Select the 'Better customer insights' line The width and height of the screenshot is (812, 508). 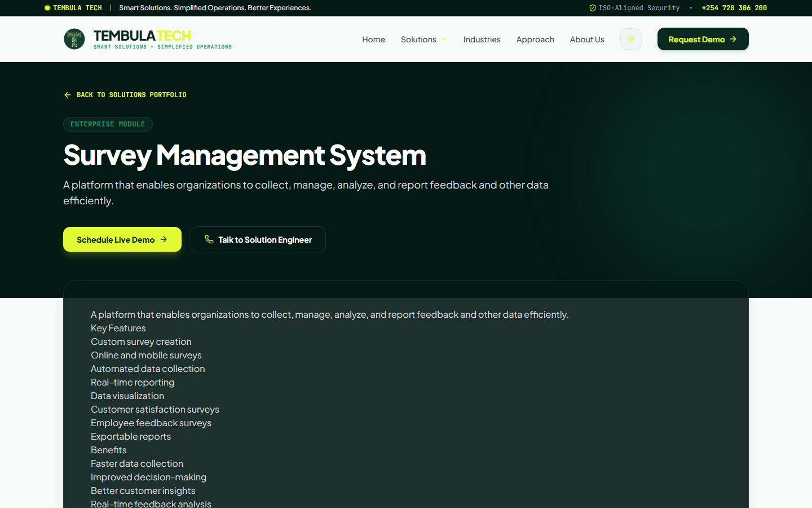click(143, 491)
